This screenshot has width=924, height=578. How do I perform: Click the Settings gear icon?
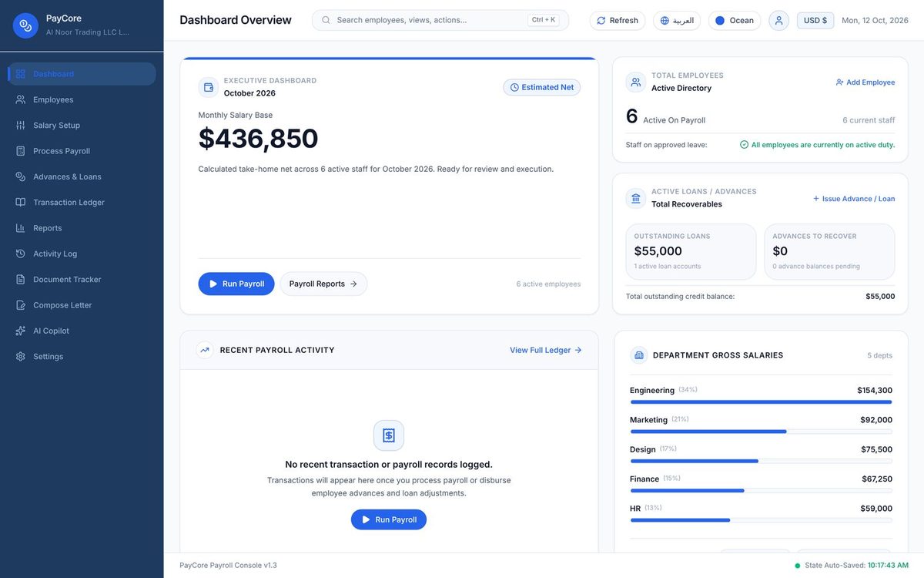coord(21,356)
